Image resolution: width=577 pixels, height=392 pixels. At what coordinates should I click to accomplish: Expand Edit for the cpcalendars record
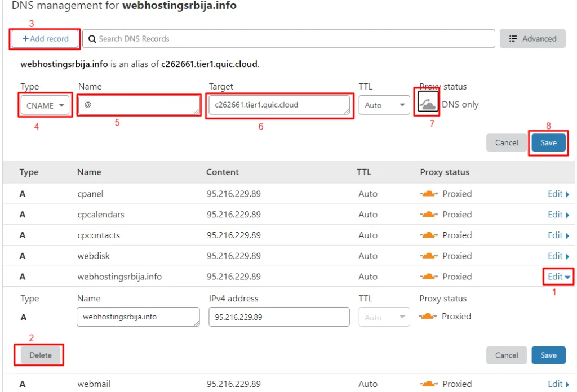coord(558,215)
